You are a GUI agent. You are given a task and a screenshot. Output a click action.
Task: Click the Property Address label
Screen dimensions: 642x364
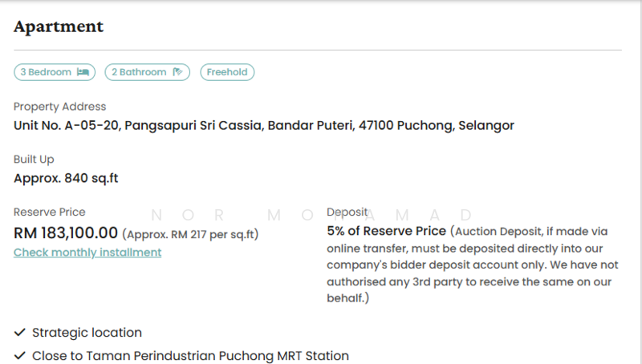(x=59, y=107)
